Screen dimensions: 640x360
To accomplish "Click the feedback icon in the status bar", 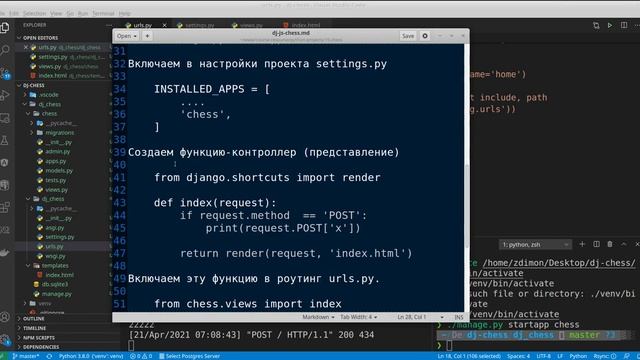I will point(627,356).
